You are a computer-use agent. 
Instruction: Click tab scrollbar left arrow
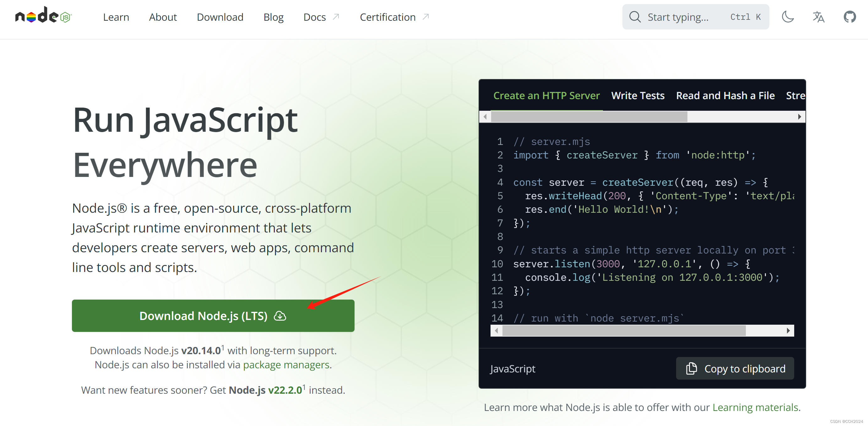[485, 117]
